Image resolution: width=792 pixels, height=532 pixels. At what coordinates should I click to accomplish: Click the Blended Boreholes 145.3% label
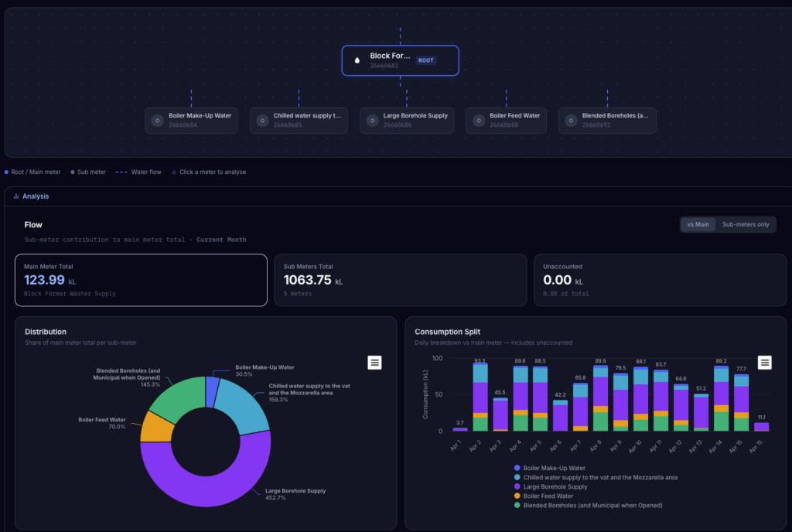point(127,377)
